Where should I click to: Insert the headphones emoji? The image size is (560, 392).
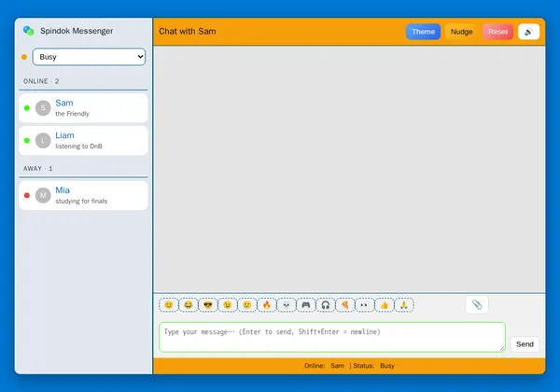(326, 305)
